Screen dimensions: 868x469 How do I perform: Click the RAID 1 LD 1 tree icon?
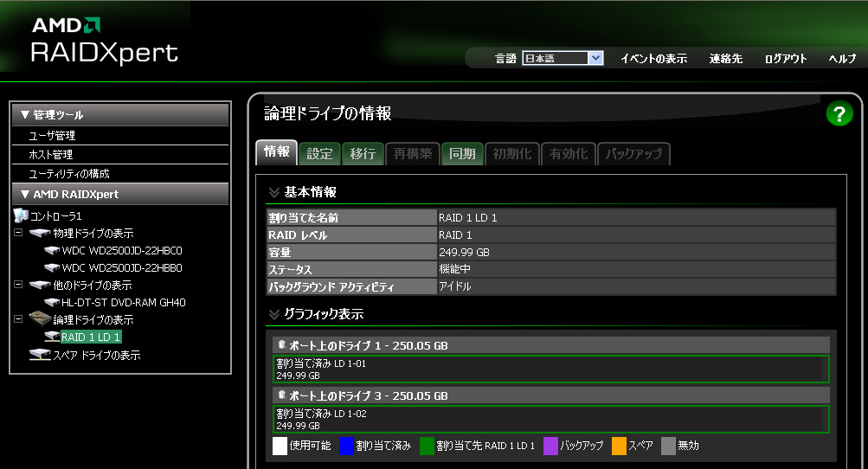pos(52,337)
